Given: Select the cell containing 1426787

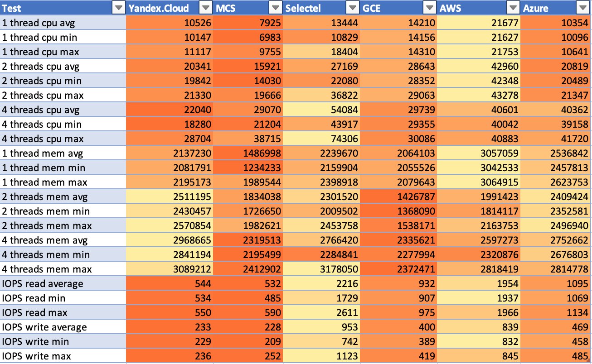Looking at the screenshot, I should point(398,197).
